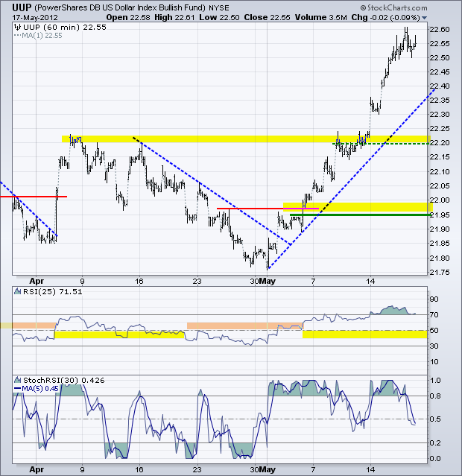
Task: Click the Open 22.58 value
Action: pyautogui.click(x=128, y=18)
